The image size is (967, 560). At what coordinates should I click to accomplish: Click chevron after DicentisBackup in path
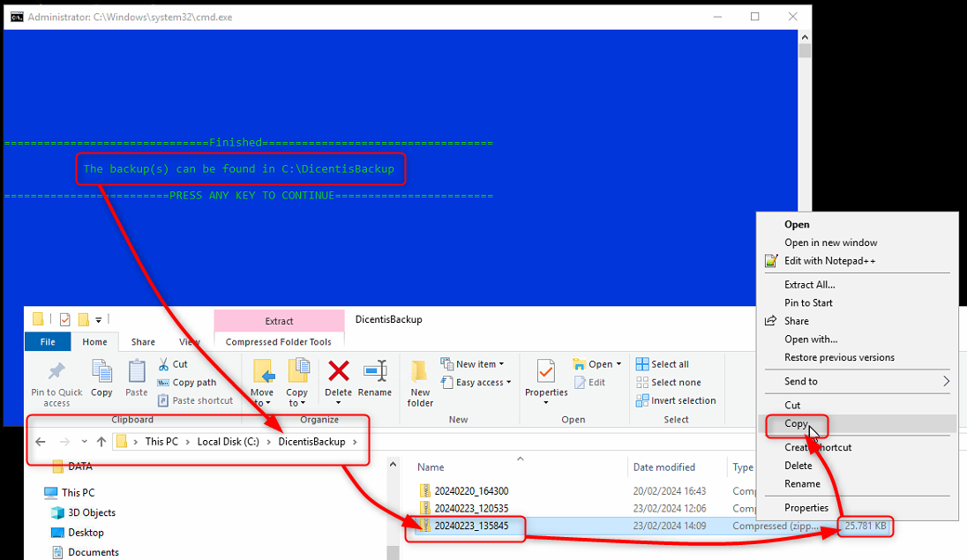[356, 442]
